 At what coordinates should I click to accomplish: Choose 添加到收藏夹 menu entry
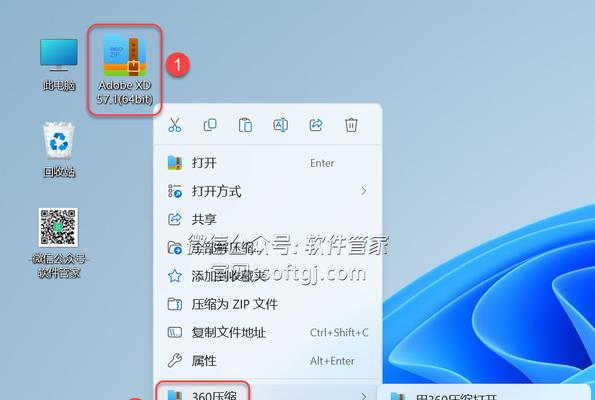268,276
